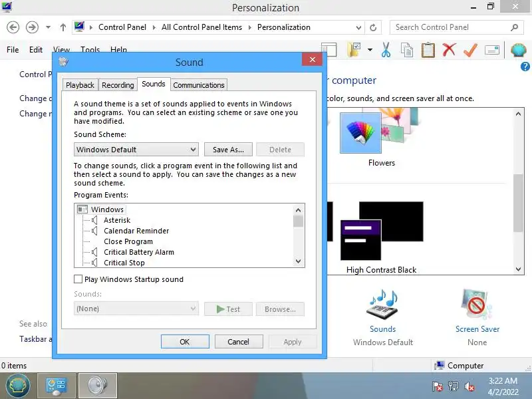Viewport: 532px width, 399px height.
Task: Click the themes list scrollbar thumb
Action: (518, 203)
